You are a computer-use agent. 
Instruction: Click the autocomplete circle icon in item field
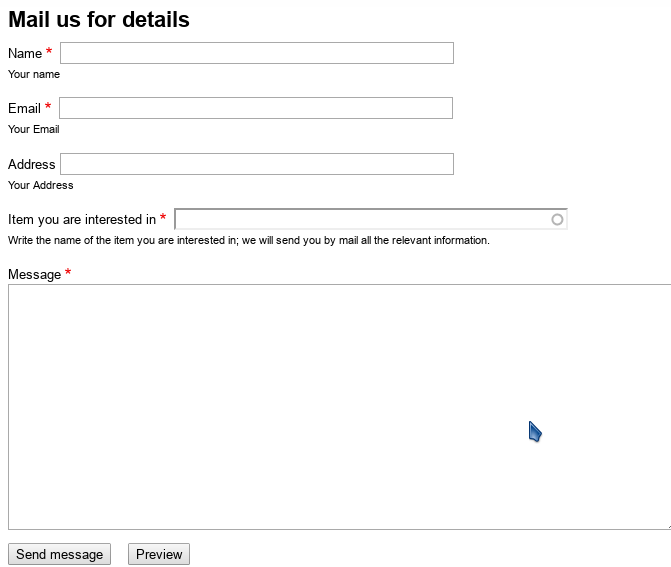pos(557,220)
